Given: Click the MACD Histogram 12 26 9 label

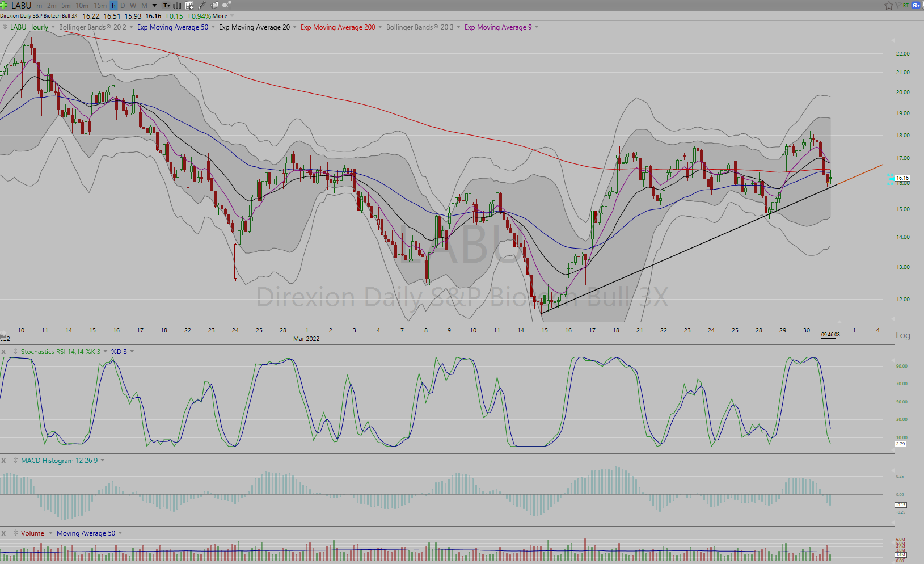Looking at the screenshot, I should 59,461.
